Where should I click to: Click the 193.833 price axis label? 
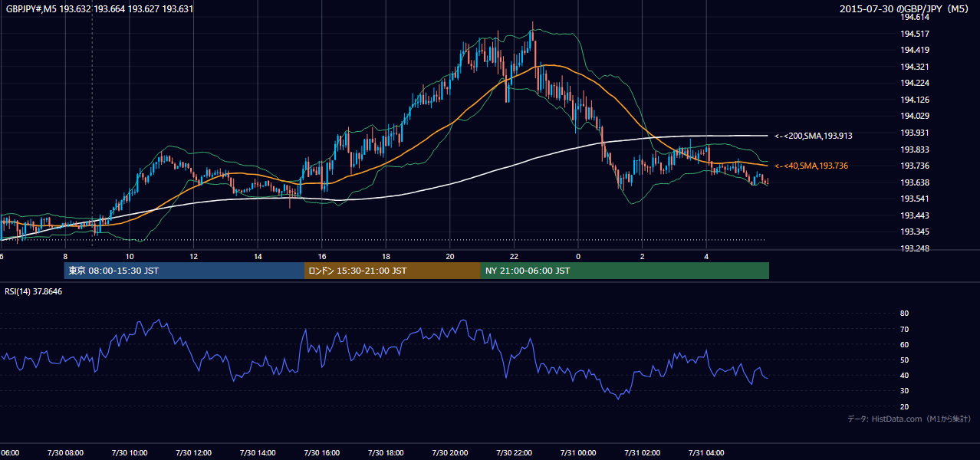pyautogui.click(x=915, y=149)
